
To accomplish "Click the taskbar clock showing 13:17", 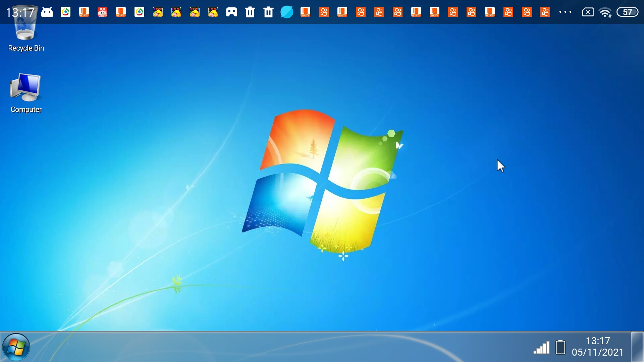I will click(598, 341).
